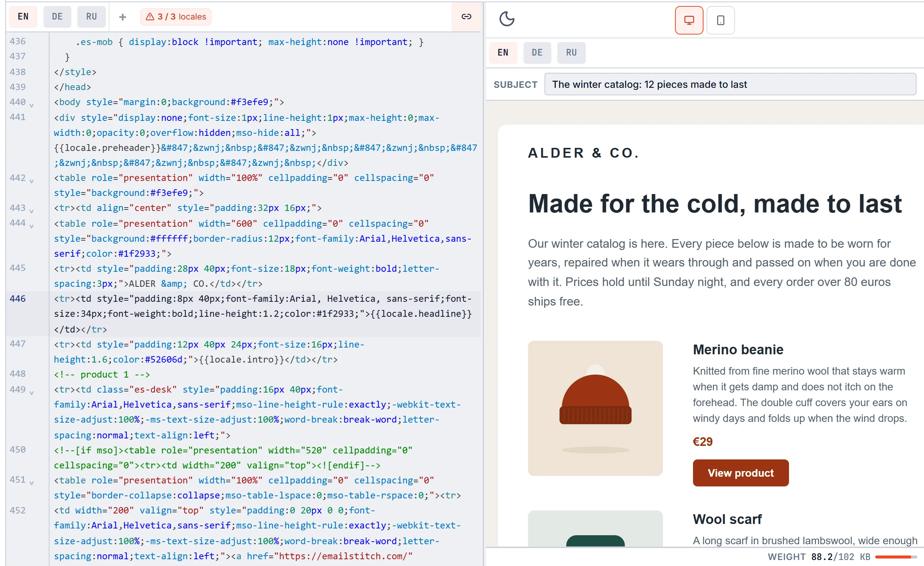This screenshot has height=566, width=924.
Task: Click the '{{locale.intro}}' placeholder in code
Action: point(241,360)
